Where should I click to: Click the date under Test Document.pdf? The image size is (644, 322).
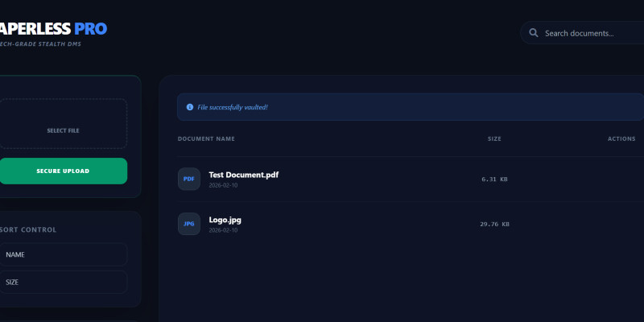click(223, 185)
